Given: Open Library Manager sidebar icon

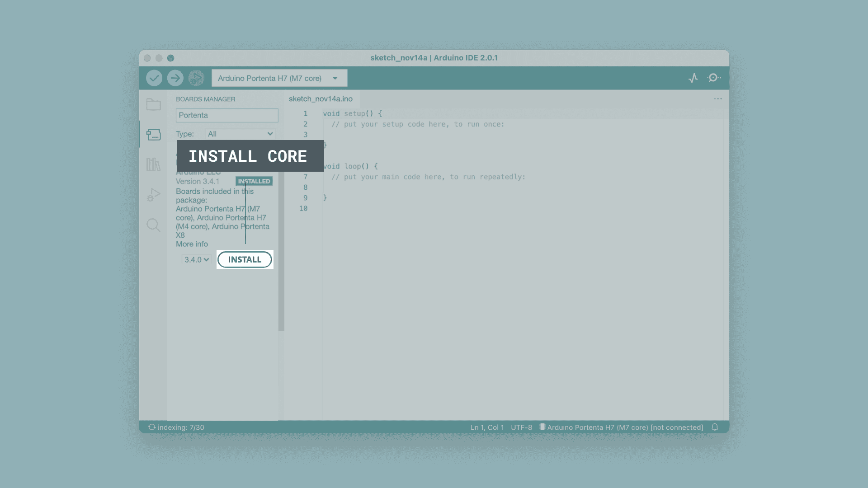Looking at the screenshot, I should 153,164.
